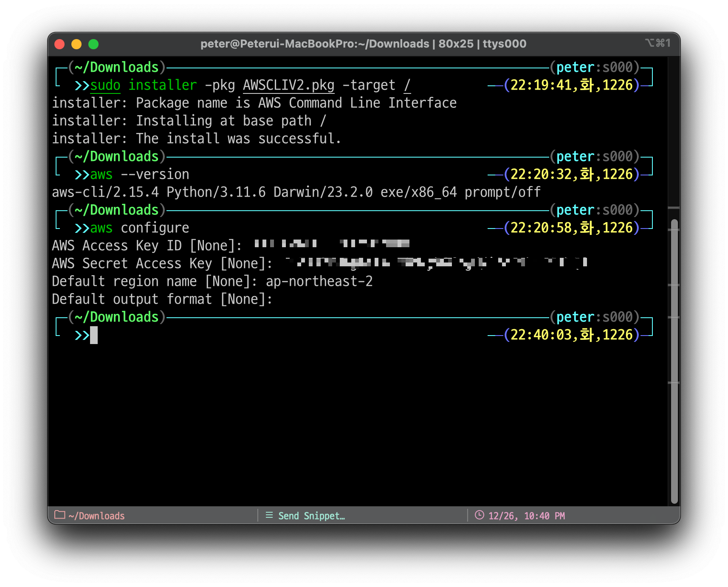The height and width of the screenshot is (587, 728).
Task: Click the aws-cli/2.15.4 version output line
Action: pos(296,192)
